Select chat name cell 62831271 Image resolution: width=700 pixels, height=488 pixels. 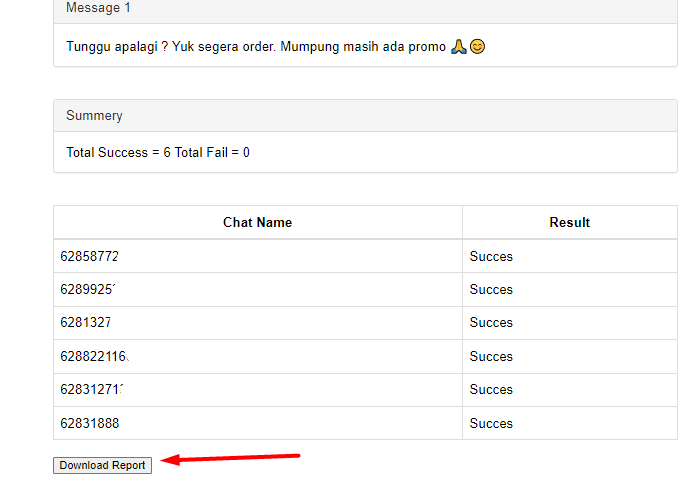coord(92,389)
